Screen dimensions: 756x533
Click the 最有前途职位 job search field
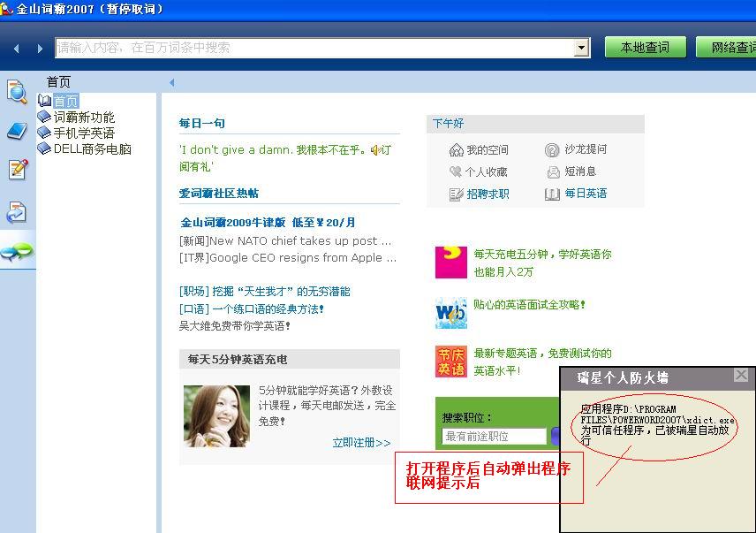click(494, 436)
